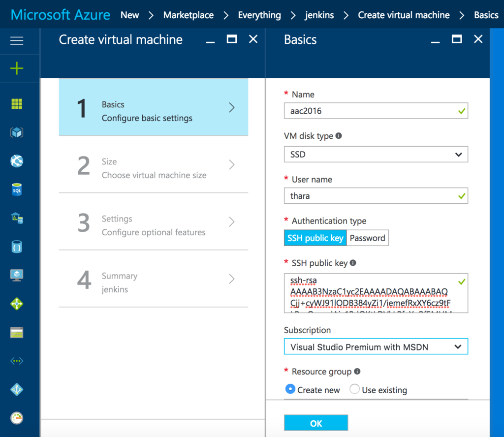This screenshot has width=504, height=437.
Task: Open step 2 Size choose virtual machine
Action: (154, 164)
